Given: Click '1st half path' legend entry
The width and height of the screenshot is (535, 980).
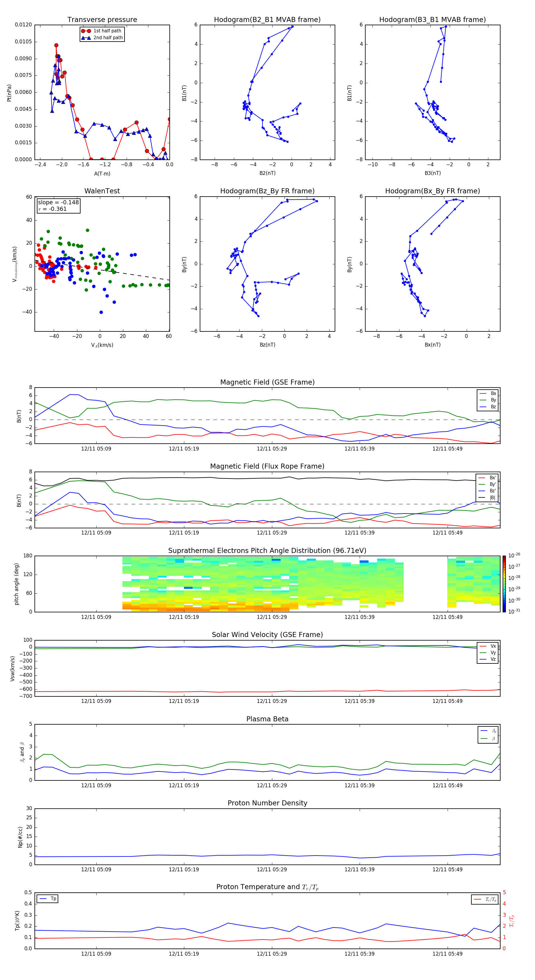Looking at the screenshot, I should point(102,31).
